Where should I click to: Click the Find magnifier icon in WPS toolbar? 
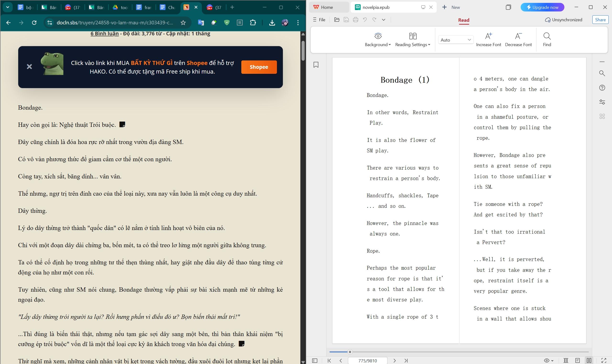pos(547,36)
